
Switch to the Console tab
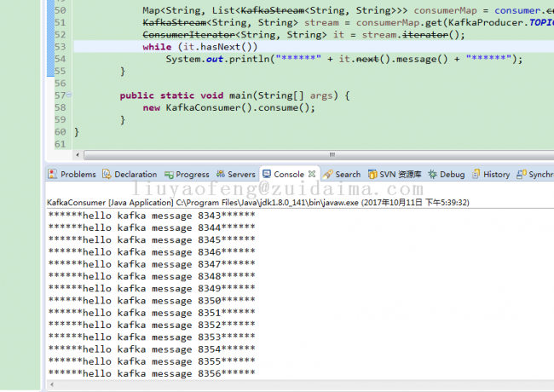click(x=288, y=174)
